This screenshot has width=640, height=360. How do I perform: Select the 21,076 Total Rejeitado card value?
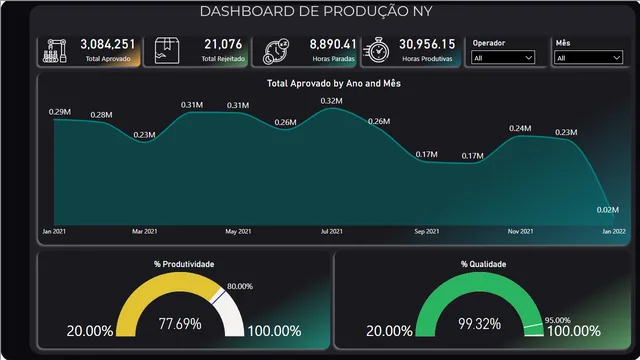(223, 44)
